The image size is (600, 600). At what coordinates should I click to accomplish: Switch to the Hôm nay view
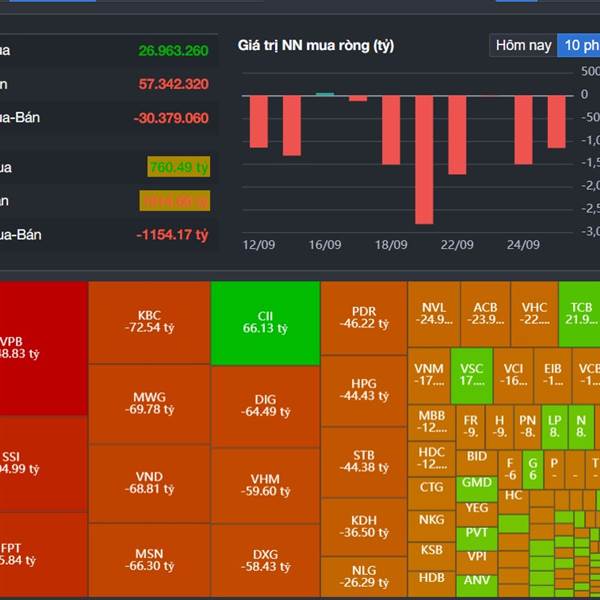click(523, 46)
